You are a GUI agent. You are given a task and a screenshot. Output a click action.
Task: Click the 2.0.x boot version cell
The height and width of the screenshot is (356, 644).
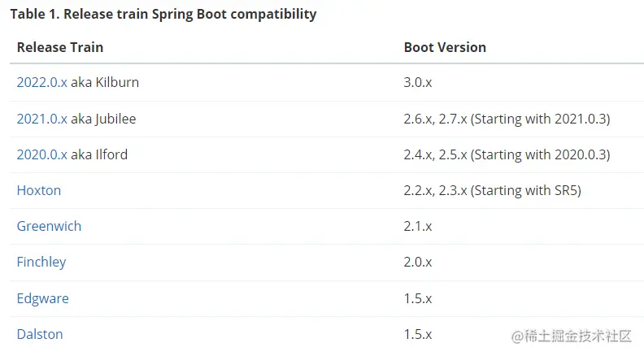[x=418, y=262]
